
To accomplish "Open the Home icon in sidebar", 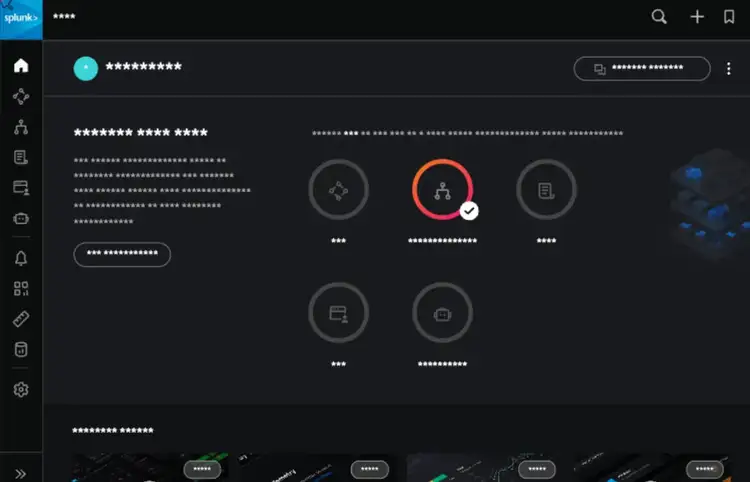I will pyautogui.click(x=21, y=66).
